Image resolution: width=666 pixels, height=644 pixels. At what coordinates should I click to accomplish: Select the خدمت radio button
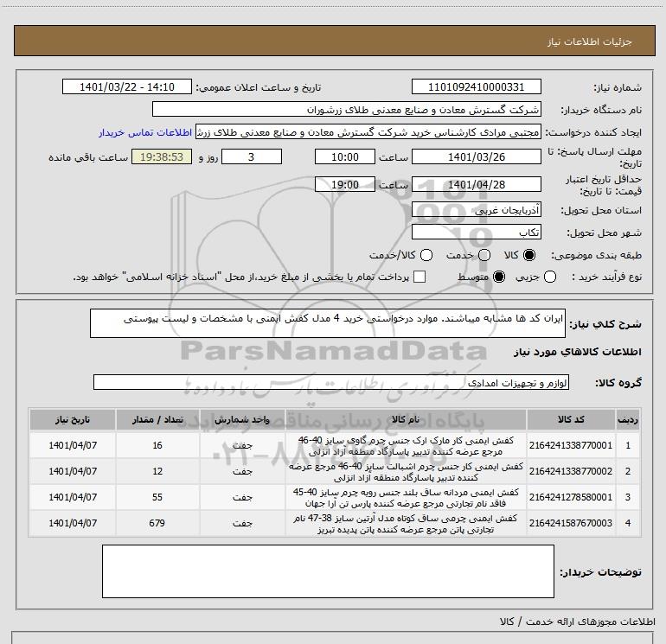(484, 255)
